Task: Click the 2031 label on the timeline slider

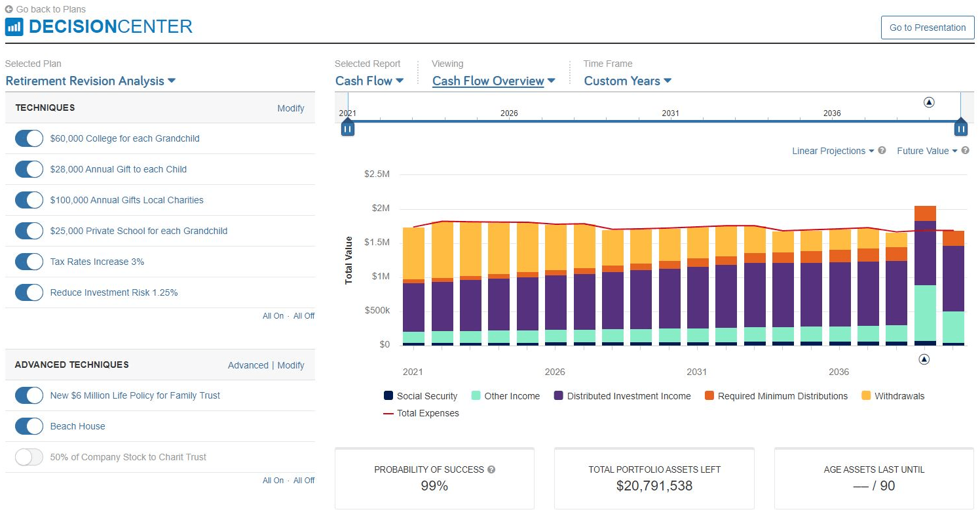Action: click(670, 113)
